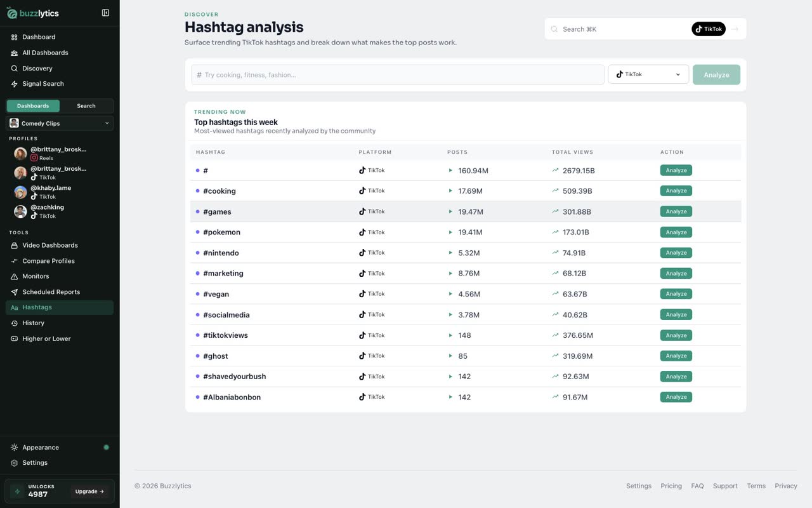The image size is (812, 508).
Task: Analyze the #vegan hashtag
Action: click(x=676, y=294)
